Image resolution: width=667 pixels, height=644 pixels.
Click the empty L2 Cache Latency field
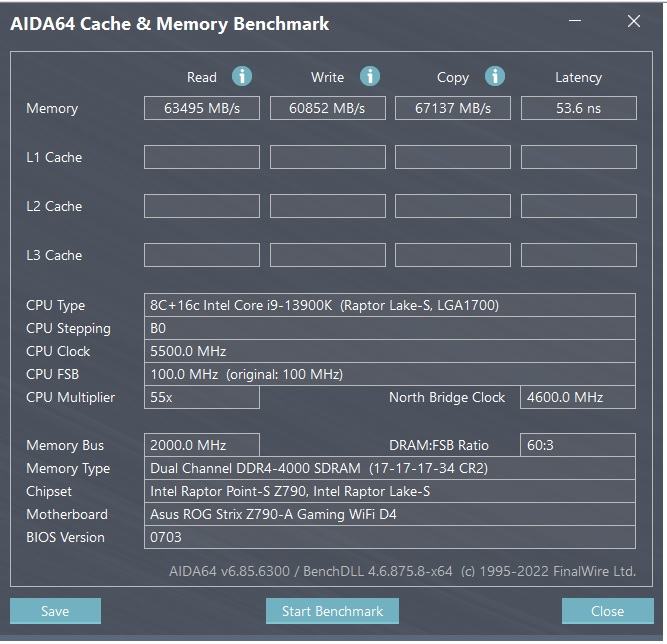point(579,206)
